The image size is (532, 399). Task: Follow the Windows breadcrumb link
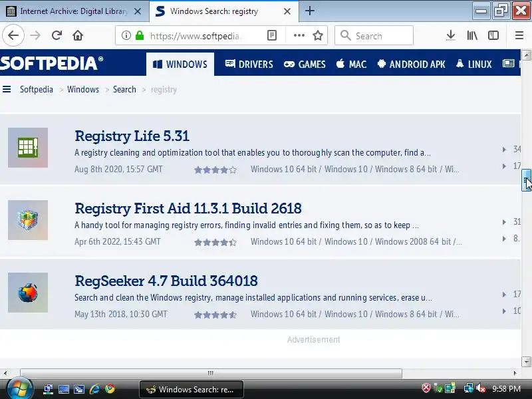point(83,89)
